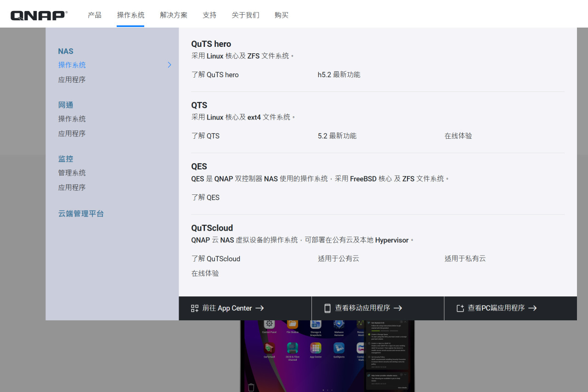Open 了解 QuTS hero link
This screenshot has height=392, width=588.
pyautogui.click(x=215, y=74)
